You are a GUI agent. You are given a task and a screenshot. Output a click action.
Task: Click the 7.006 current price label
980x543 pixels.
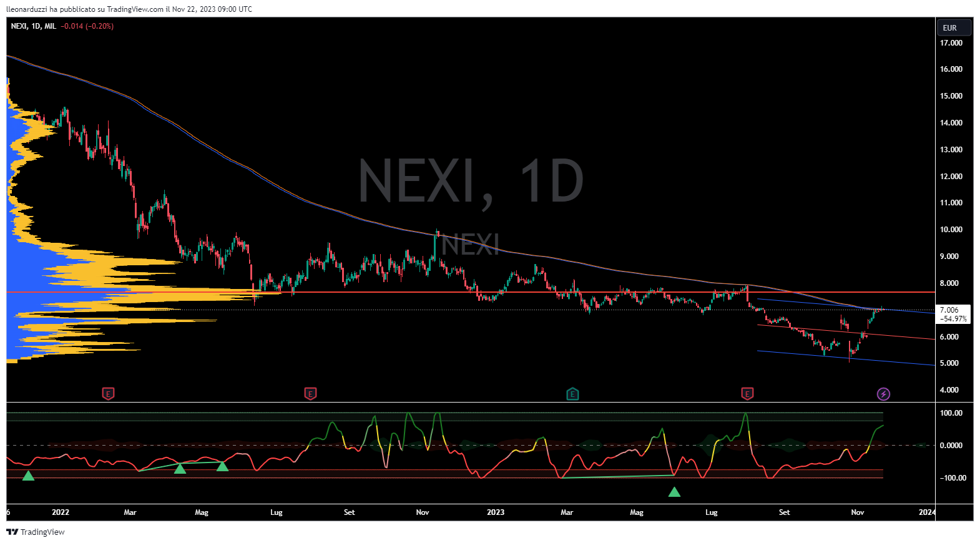coord(949,310)
